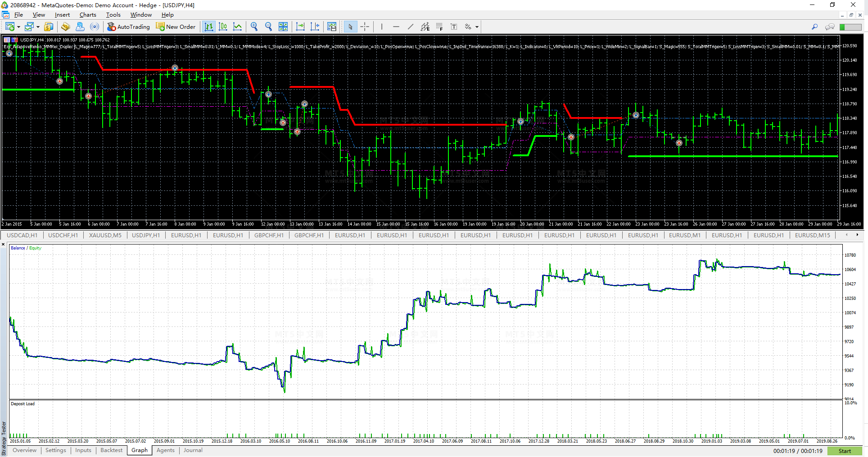The width and height of the screenshot is (868, 457).
Task: Open the Inputs tab in Strategy Tester
Action: click(83, 450)
